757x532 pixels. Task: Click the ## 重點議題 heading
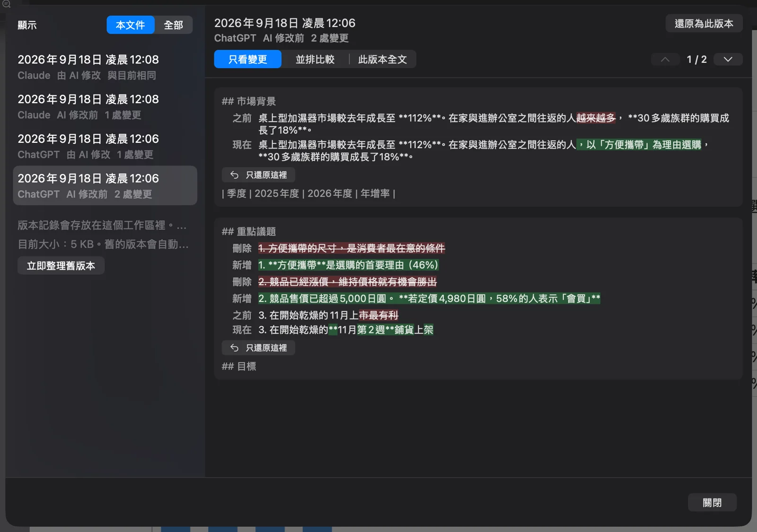tap(249, 232)
